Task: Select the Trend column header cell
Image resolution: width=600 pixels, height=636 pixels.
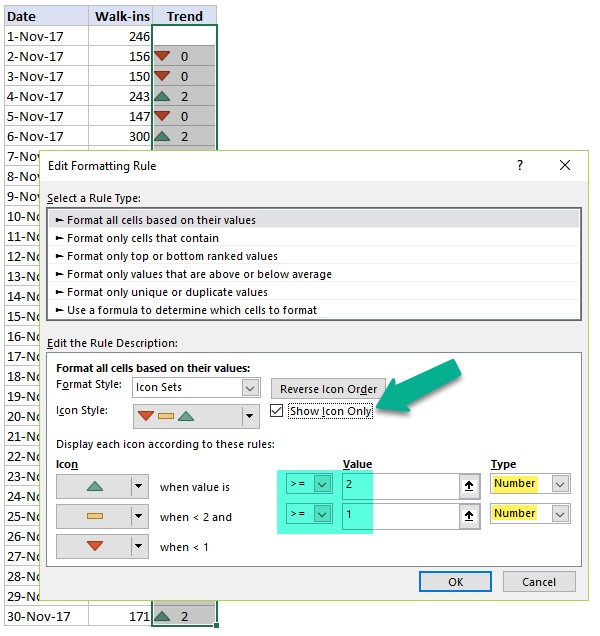Action: point(184,16)
